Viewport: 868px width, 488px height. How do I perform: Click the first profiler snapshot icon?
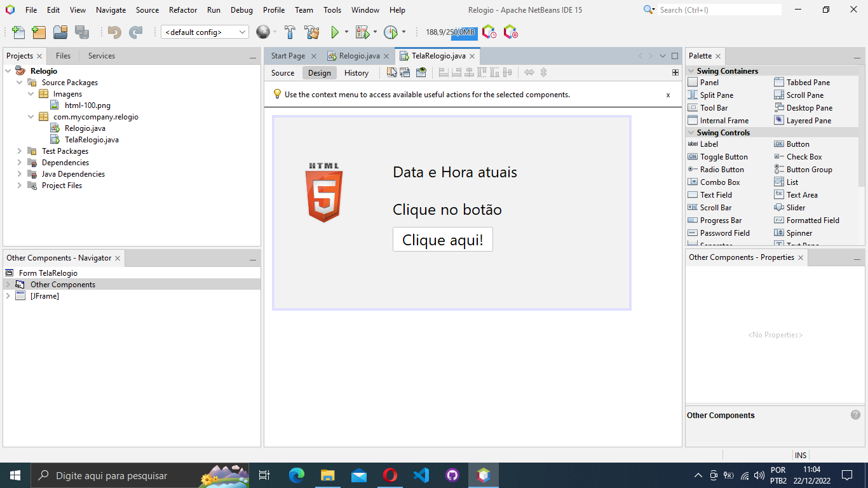tap(489, 32)
